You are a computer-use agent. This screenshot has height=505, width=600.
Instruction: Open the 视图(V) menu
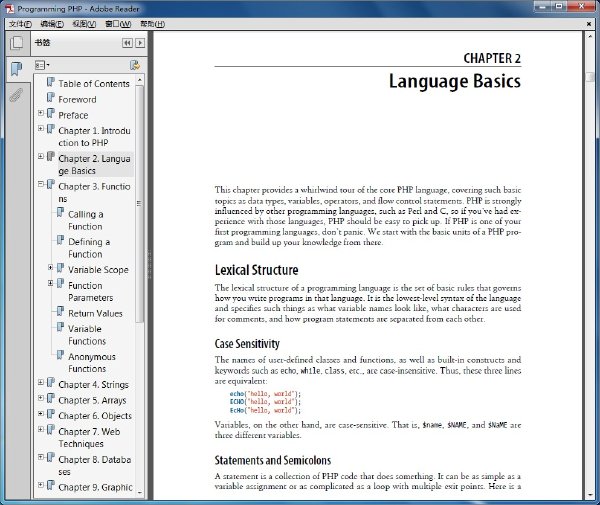pyautogui.click(x=84, y=24)
